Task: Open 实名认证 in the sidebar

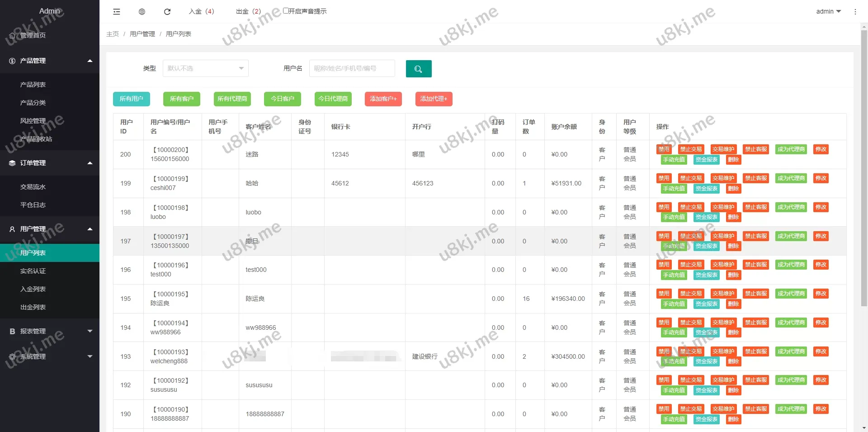Action: [33, 271]
